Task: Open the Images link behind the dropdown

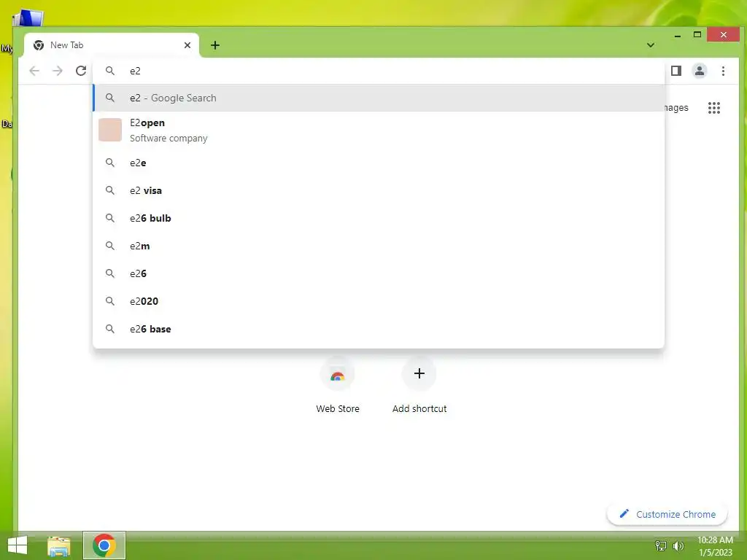Action: (676, 108)
